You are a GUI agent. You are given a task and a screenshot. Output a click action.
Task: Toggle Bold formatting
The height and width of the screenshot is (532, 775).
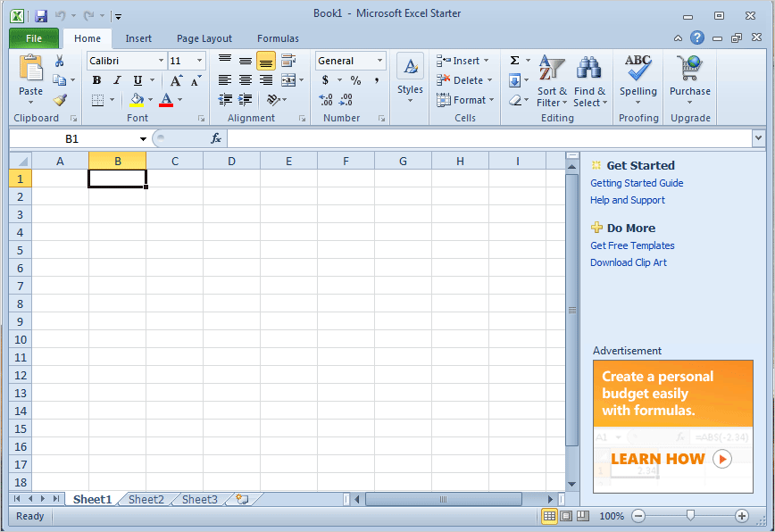tap(96, 80)
